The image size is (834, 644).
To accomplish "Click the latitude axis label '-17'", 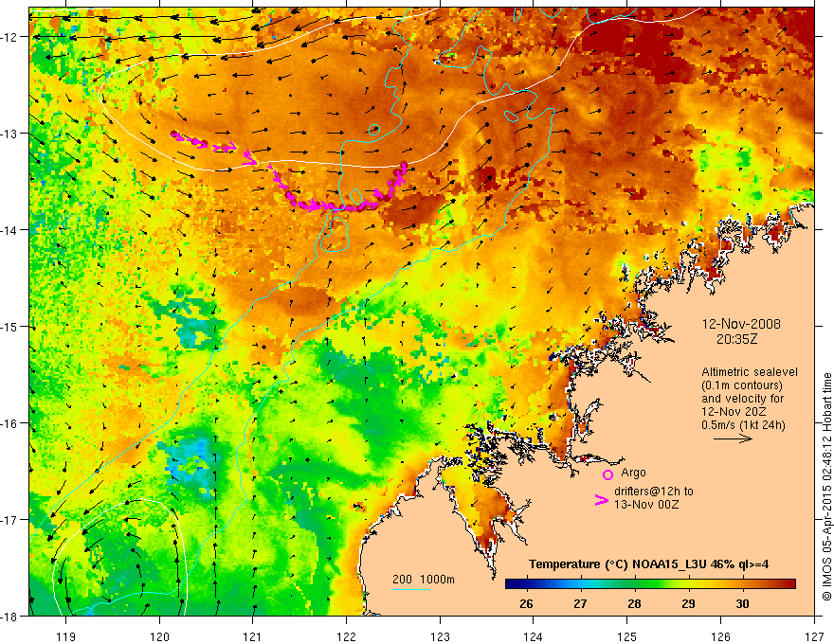I will click(x=10, y=520).
